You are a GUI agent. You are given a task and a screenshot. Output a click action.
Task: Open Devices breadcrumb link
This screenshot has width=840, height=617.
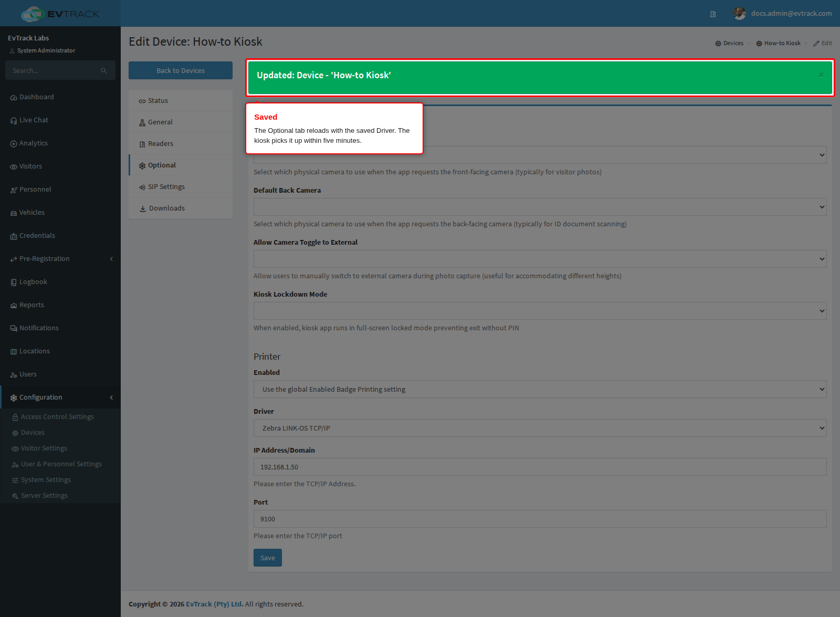[729, 43]
